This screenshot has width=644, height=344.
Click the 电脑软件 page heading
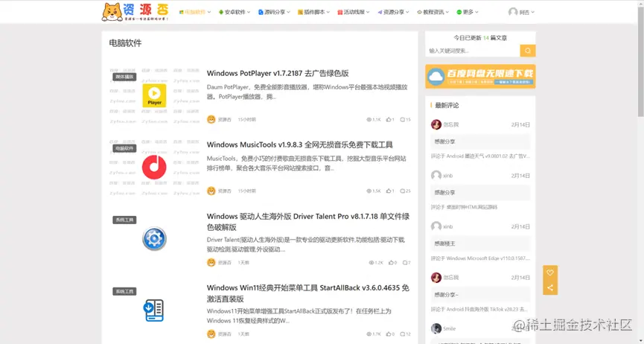[x=125, y=42]
